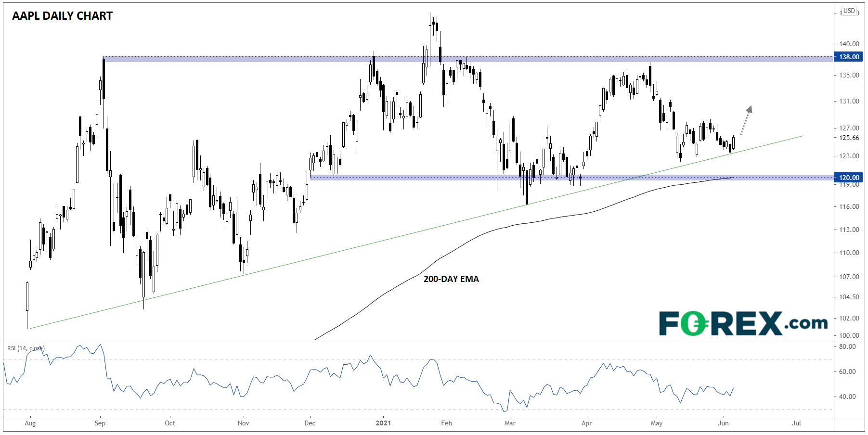Click the Aug label on time axis
Viewport: 868px width, 435px height.
coord(30,423)
